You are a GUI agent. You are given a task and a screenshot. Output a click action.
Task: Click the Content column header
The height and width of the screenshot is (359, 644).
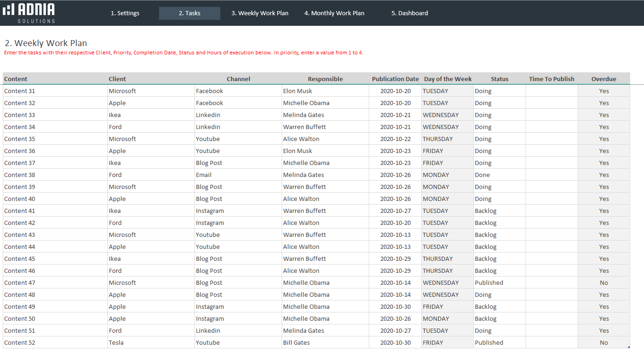pos(16,79)
